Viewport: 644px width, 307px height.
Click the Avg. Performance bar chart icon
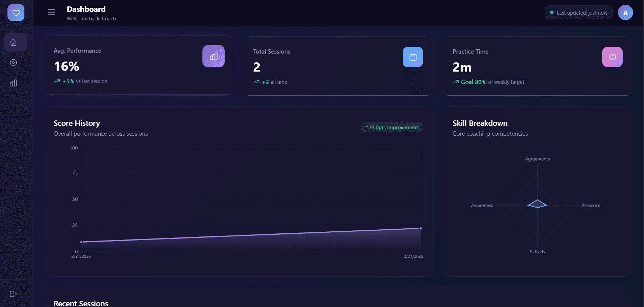214,56
